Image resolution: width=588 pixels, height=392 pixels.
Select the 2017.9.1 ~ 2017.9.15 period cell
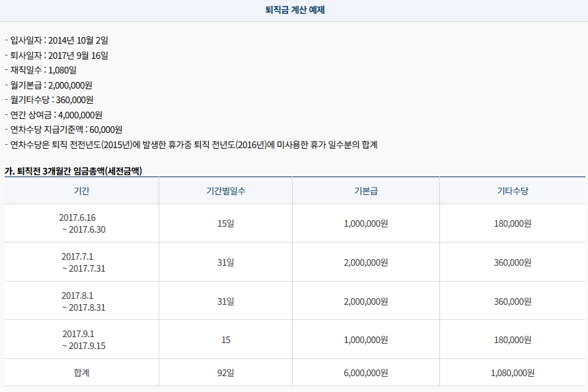(83, 340)
